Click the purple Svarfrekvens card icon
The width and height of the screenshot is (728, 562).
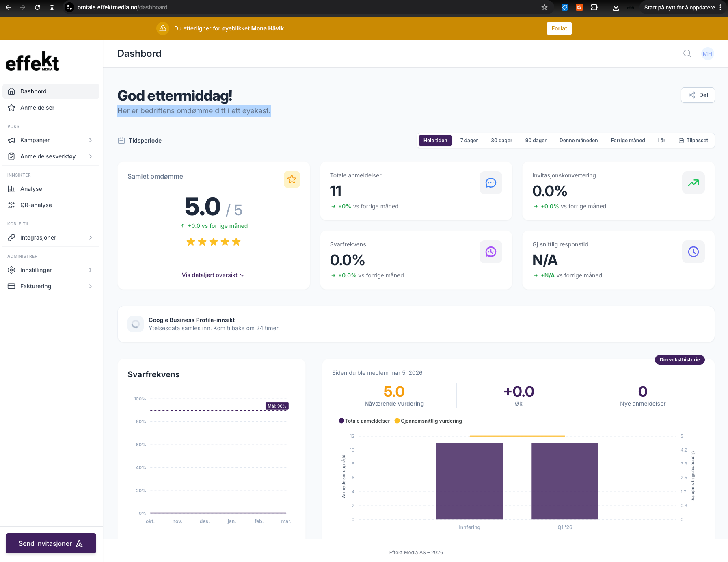[x=490, y=252]
